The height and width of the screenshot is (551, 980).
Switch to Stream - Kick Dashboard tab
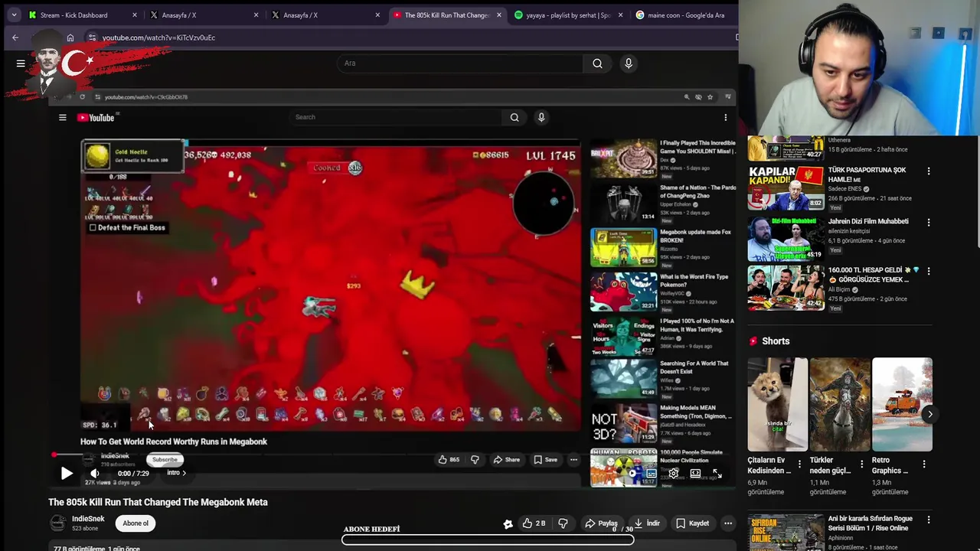pyautogui.click(x=83, y=15)
